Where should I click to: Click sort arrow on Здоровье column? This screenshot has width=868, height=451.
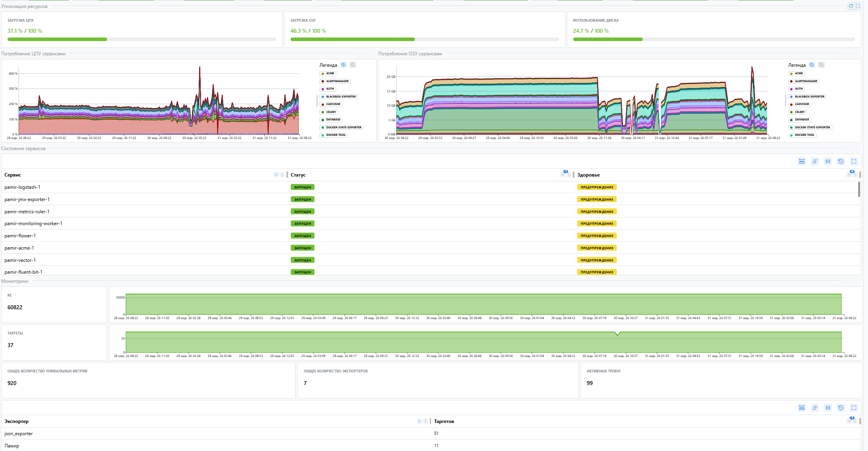[x=849, y=175]
